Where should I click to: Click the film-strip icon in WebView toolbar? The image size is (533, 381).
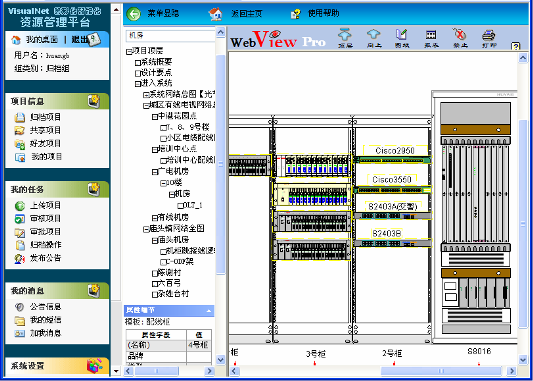point(431,35)
